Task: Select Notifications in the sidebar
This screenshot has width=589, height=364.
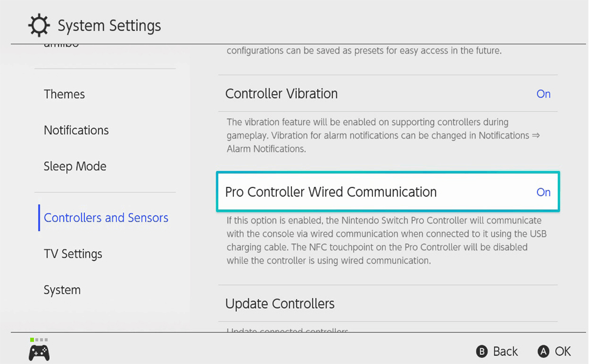Action: [x=76, y=130]
